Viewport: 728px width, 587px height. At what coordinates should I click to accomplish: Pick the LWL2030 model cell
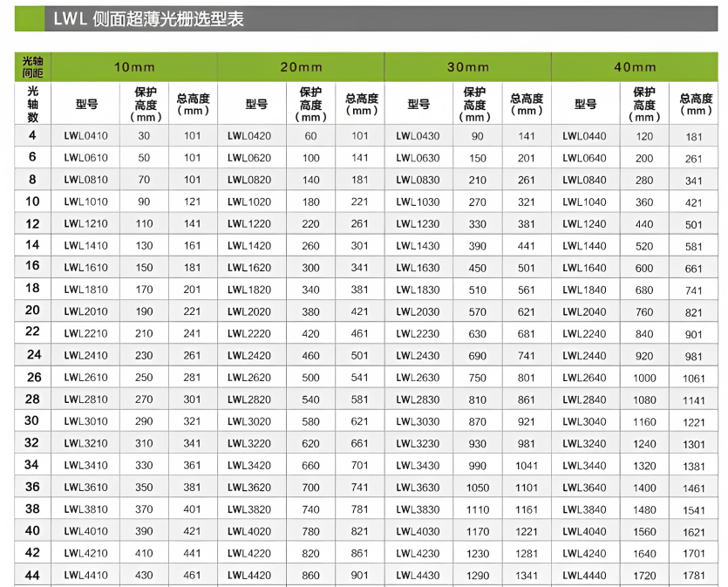click(418, 311)
